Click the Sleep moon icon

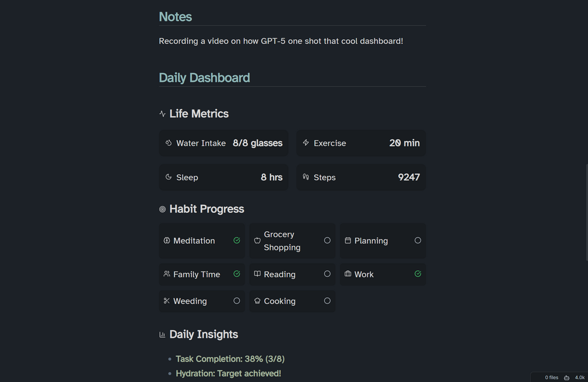[169, 177]
